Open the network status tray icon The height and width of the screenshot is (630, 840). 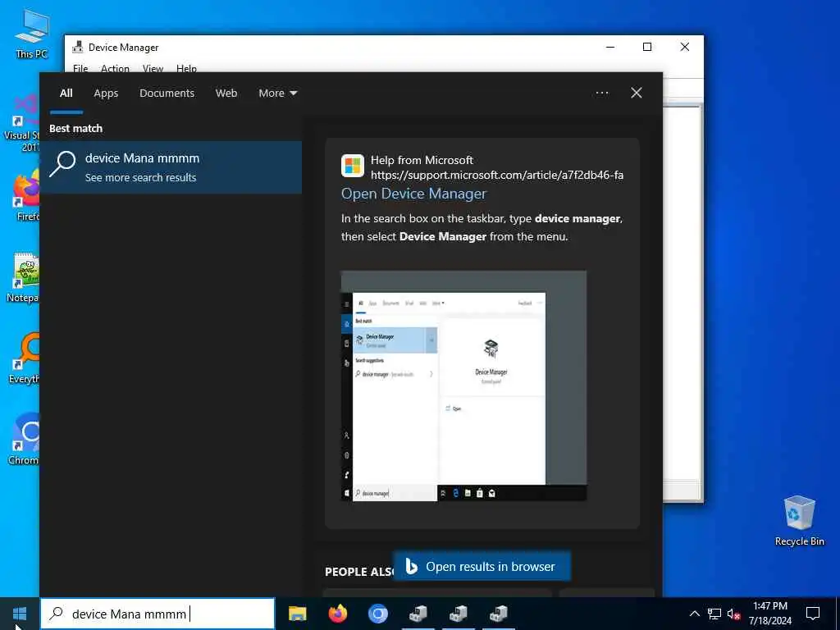[x=714, y=614]
